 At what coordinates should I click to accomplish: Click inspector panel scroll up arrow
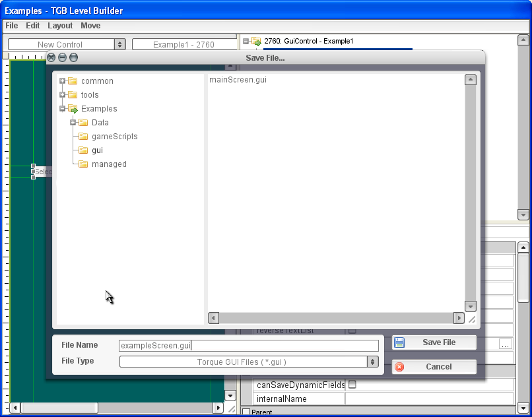[523, 247]
